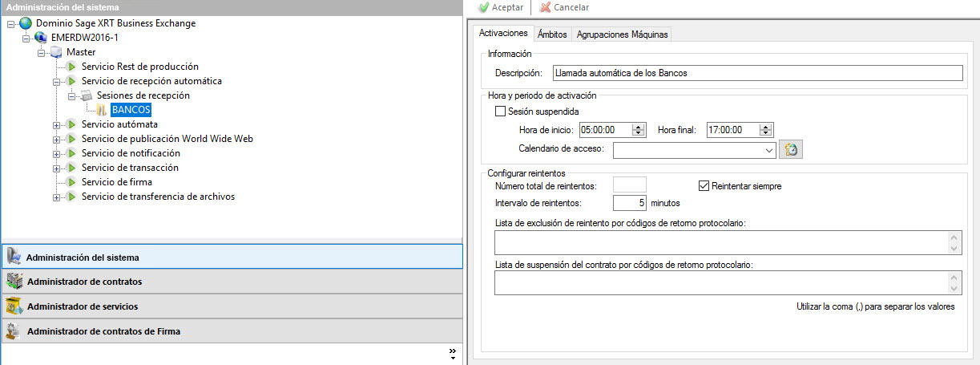
Task: Collapse the Servicio de recepción automática node
Action: click(x=57, y=81)
